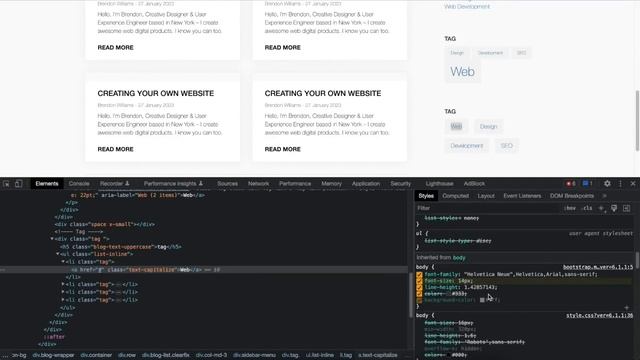Click the blue issues count badge
The height and width of the screenshot is (360, 640).
(x=587, y=184)
